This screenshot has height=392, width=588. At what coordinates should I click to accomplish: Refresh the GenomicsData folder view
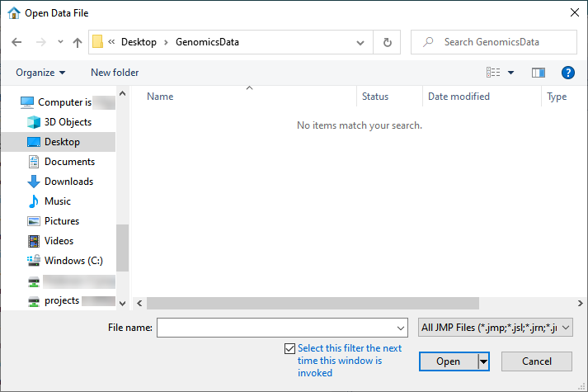click(387, 42)
